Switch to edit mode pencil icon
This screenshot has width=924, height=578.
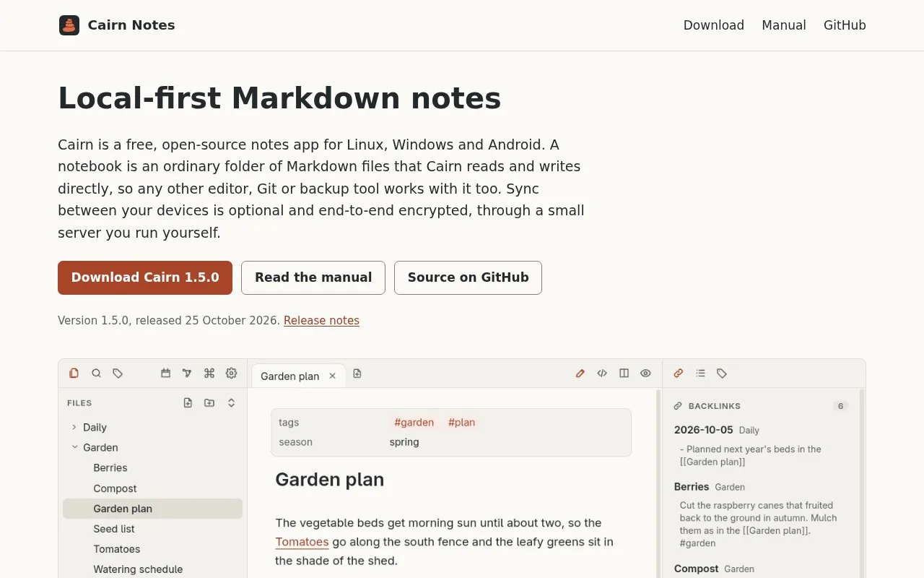click(580, 374)
